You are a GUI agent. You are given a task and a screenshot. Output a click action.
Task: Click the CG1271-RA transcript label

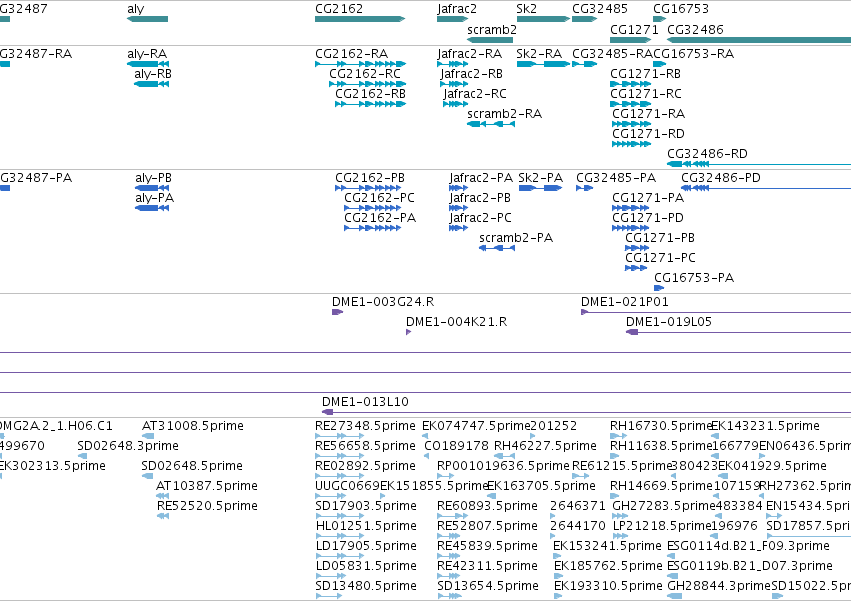[x=649, y=114]
